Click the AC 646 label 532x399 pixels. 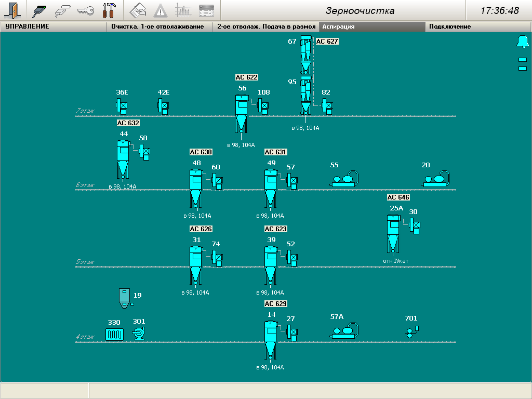click(x=398, y=197)
